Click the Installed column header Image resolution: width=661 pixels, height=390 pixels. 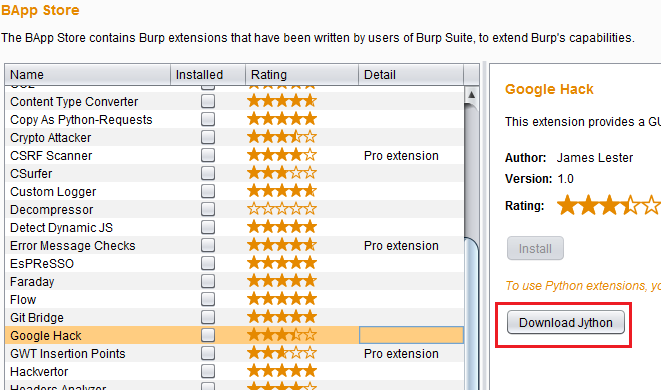pyautogui.click(x=208, y=75)
